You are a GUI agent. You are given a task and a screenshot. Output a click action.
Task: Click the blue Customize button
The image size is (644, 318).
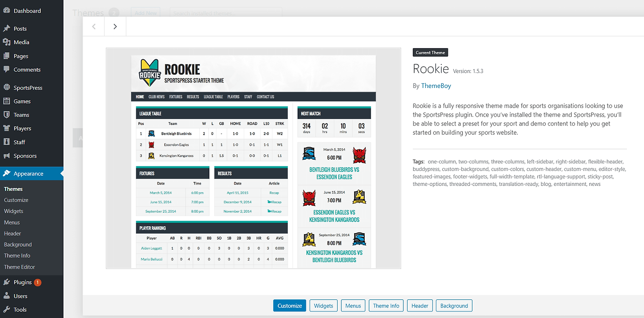pyautogui.click(x=290, y=305)
